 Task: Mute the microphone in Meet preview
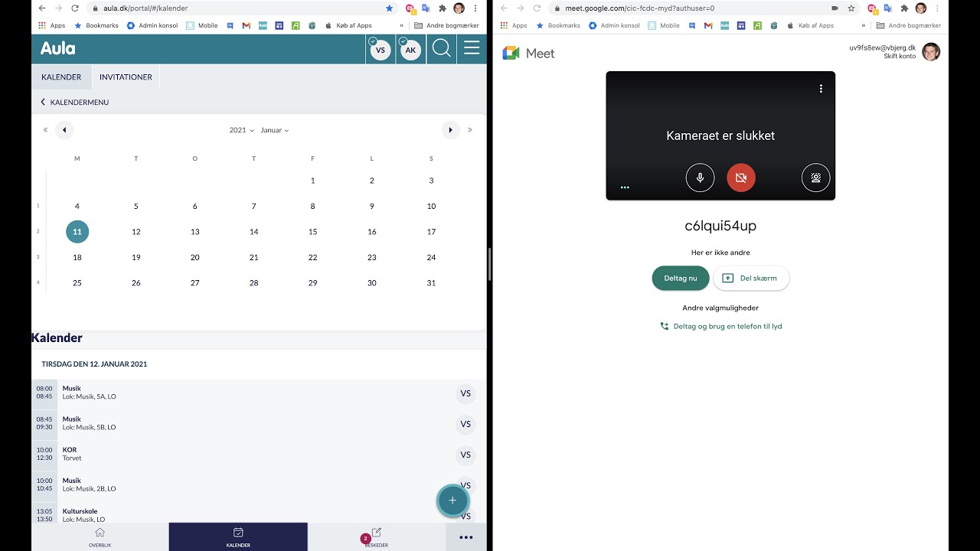click(x=700, y=178)
